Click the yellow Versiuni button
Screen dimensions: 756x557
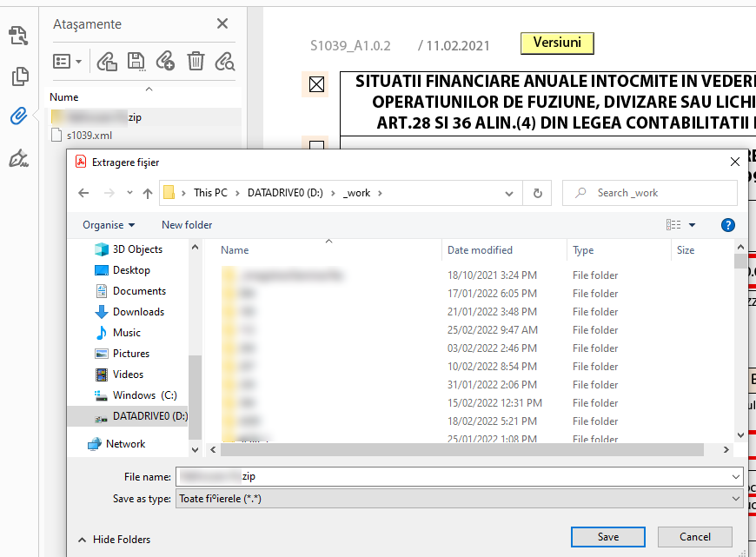557,43
